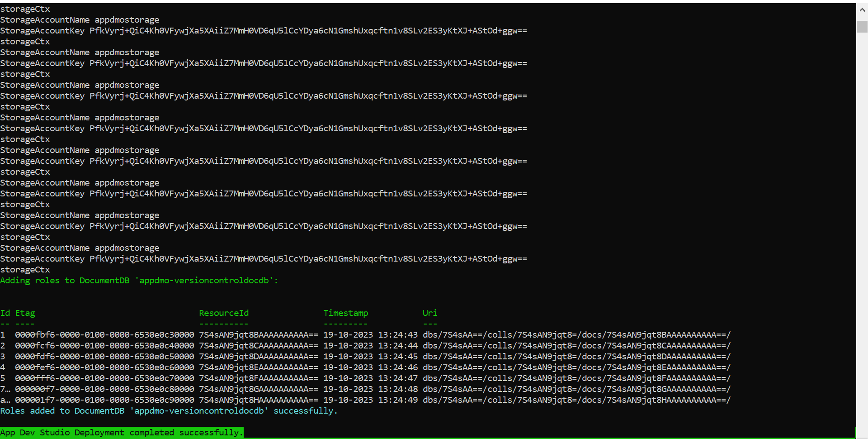This screenshot has height=439, width=868.
Task: Click the 'Roles added to DocumentDB' success line
Action: click(169, 411)
